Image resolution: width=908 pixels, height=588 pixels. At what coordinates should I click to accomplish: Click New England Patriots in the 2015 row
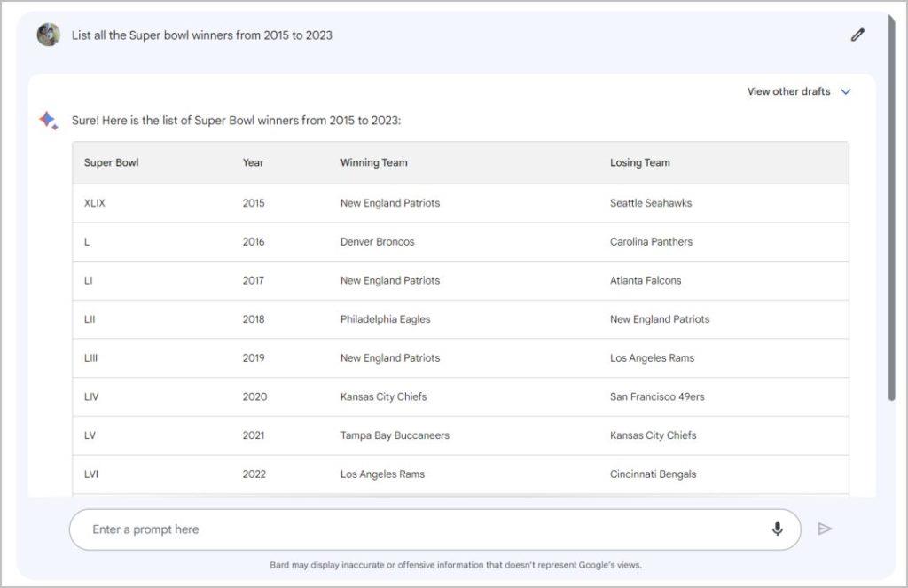(390, 203)
